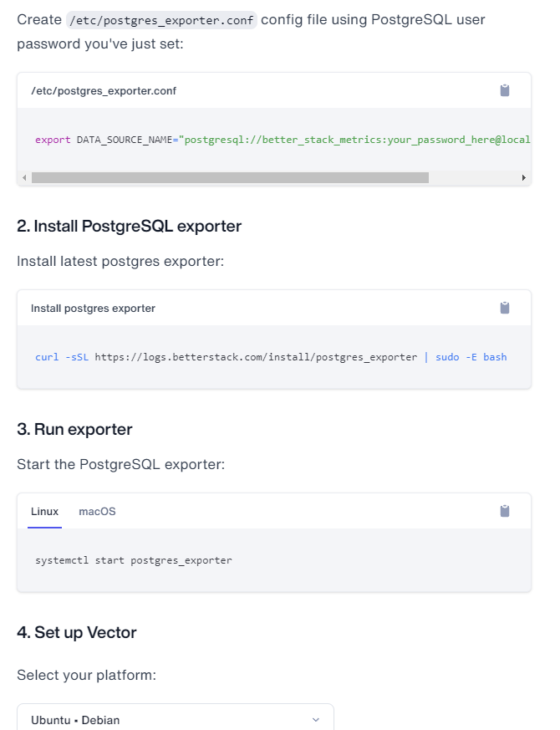Click the "4. Set up Vector" heading

click(77, 632)
